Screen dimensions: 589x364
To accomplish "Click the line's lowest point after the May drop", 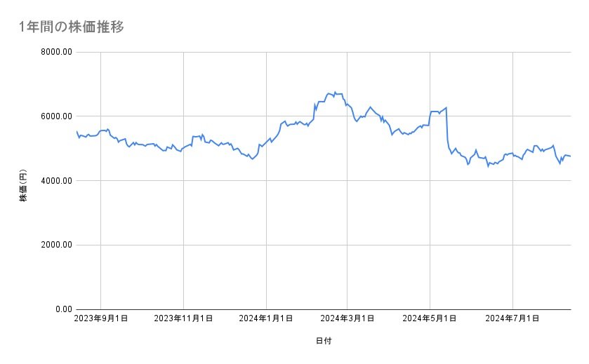I will pos(488,167).
